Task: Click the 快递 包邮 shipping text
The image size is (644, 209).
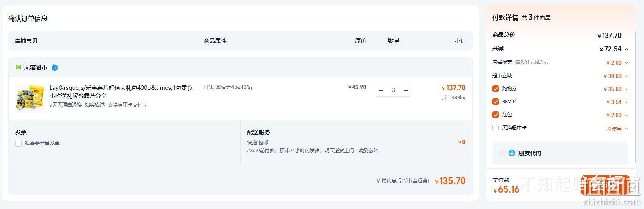Action: tap(258, 142)
